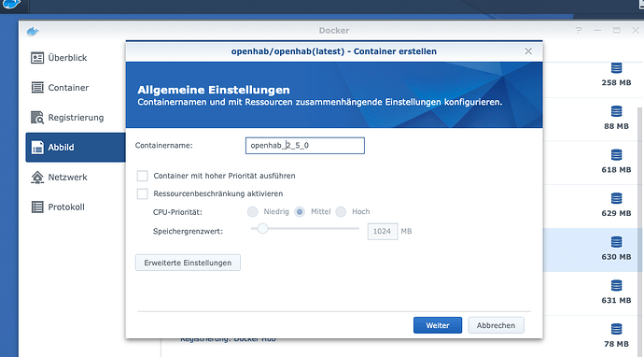Click the database icon above 88 MB
644x357 pixels.
click(617, 111)
